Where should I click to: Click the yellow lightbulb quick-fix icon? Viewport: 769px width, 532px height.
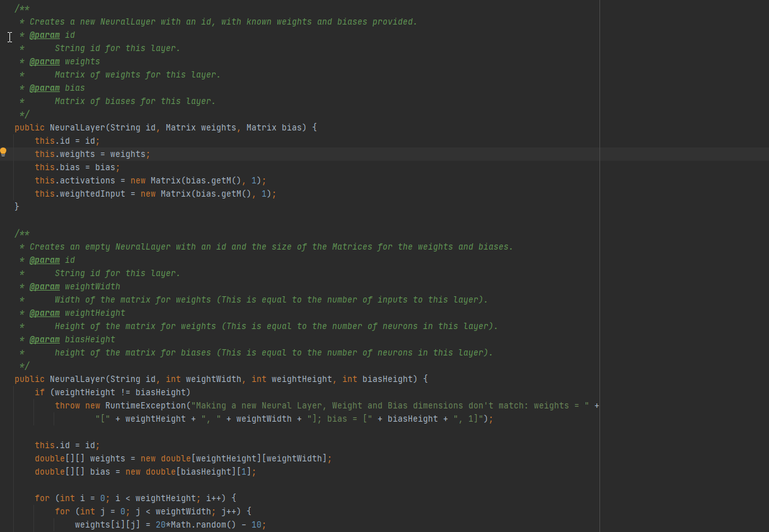tap(3, 152)
